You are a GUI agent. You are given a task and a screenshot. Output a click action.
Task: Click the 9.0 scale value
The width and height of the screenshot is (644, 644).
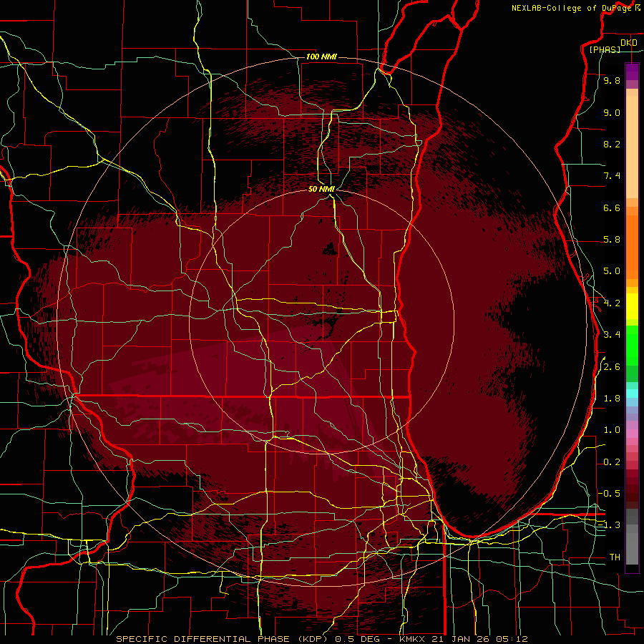tap(612, 112)
